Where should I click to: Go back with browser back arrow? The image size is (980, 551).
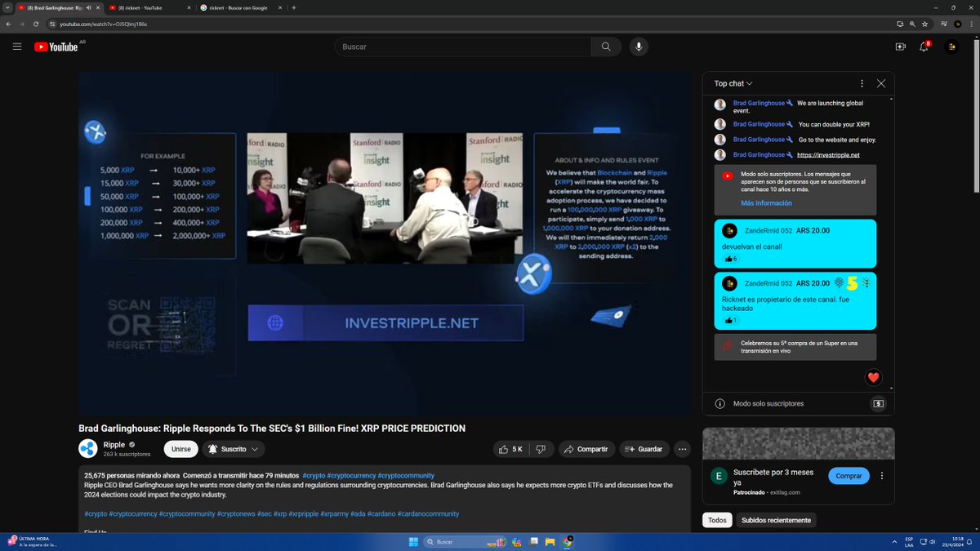coord(8,24)
